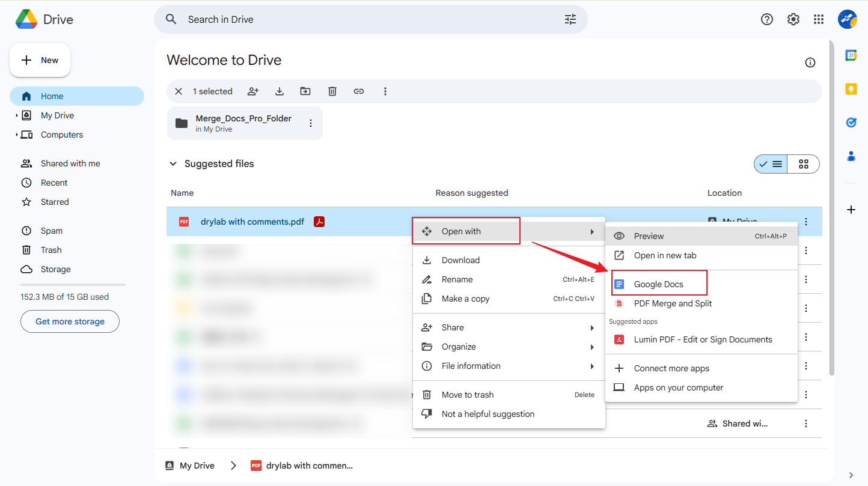Click the storage usage progress bar
The width and height of the screenshot is (868, 486).
72,284
